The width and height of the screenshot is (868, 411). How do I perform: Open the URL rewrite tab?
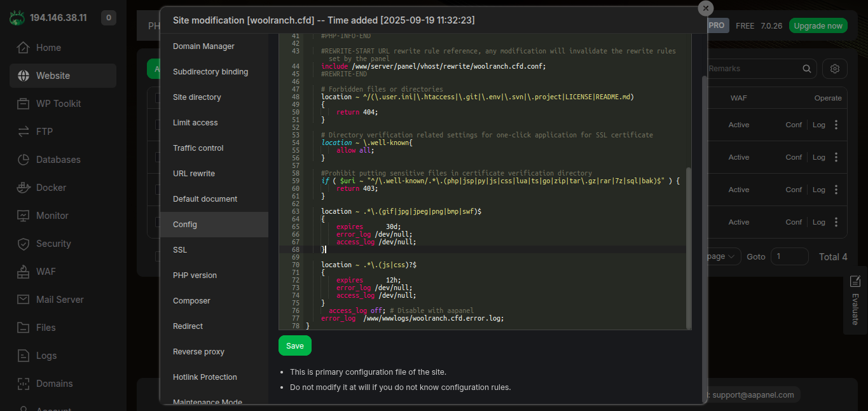194,174
